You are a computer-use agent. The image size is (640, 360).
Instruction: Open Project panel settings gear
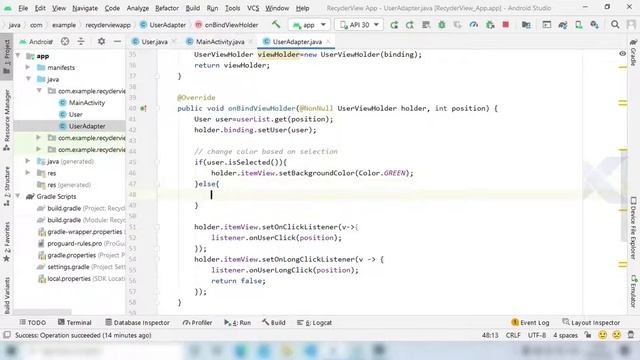click(x=101, y=41)
